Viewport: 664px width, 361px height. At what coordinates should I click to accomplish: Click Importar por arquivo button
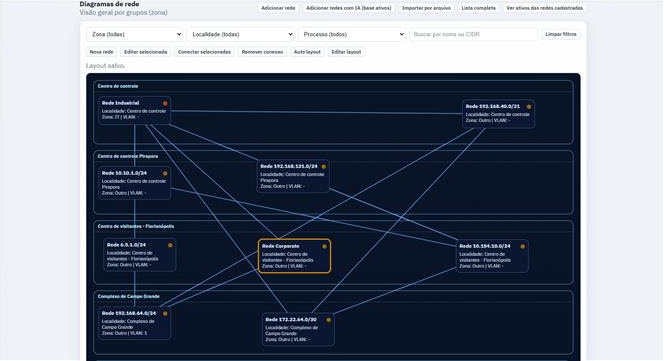(426, 8)
